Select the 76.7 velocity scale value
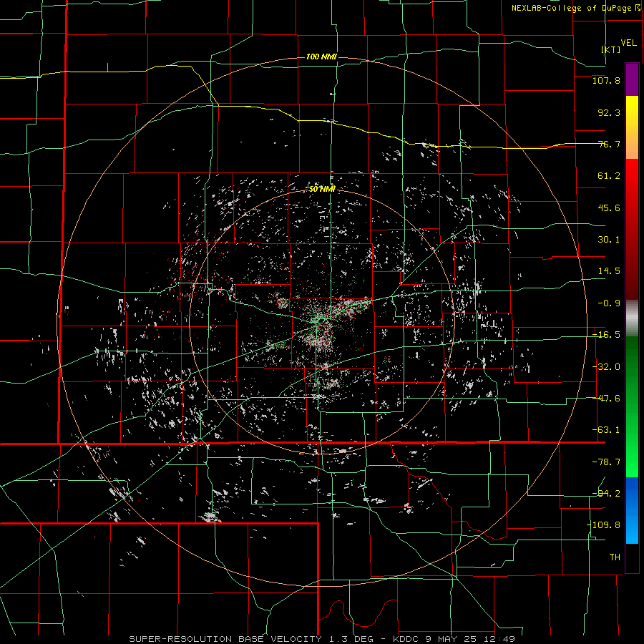The height and width of the screenshot is (644, 644). point(609,144)
